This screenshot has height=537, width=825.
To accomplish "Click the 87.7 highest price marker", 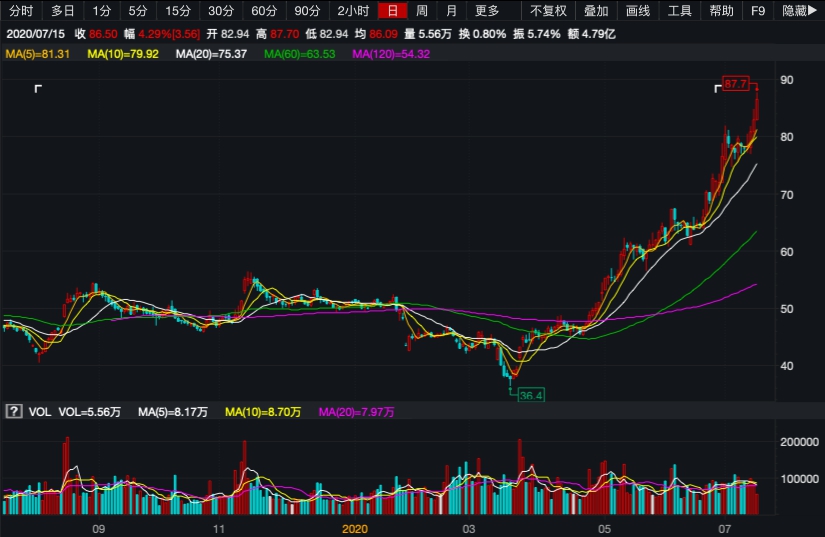I will 736,84.
